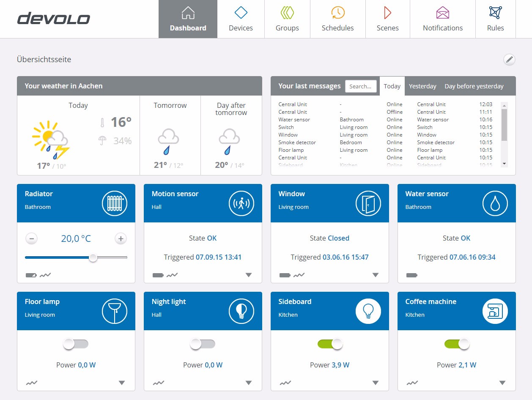
Task: Switch to Yesterday's messages tab
Action: pos(422,86)
